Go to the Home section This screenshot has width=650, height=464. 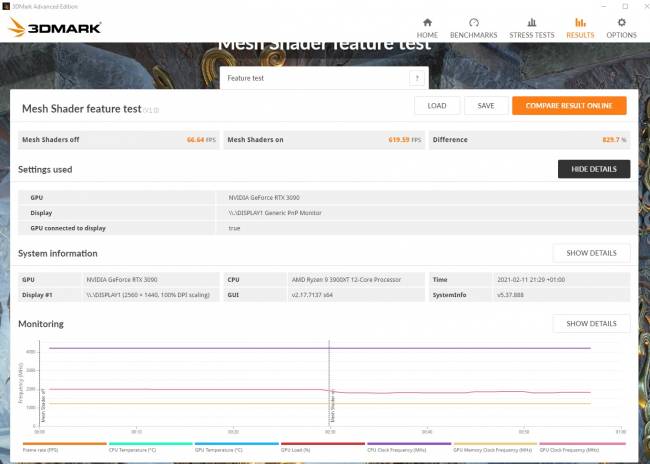427,27
